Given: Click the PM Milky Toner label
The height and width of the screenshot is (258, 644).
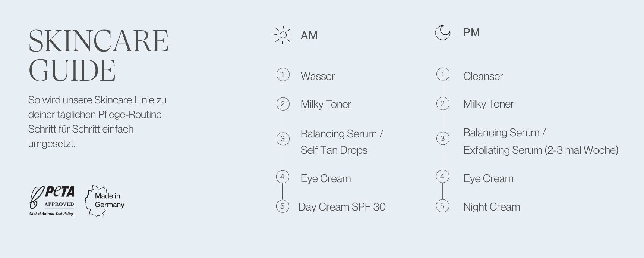Looking at the screenshot, I should [x=488, y=104].
